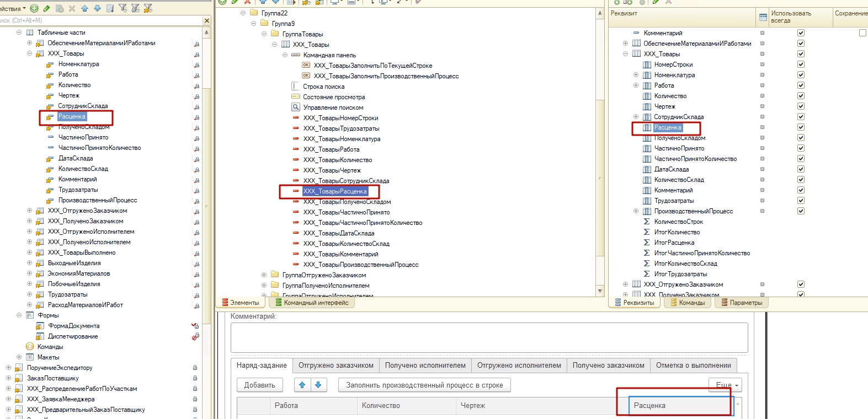Open the 'Параметры' tab

tap(741, 303)
